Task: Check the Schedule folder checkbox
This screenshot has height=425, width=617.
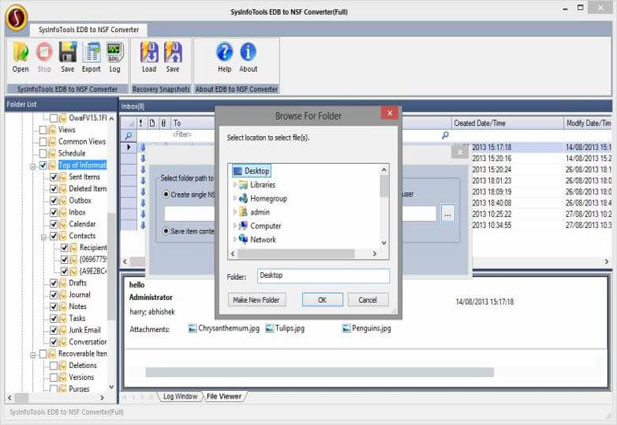Action: tap(43, 153)
